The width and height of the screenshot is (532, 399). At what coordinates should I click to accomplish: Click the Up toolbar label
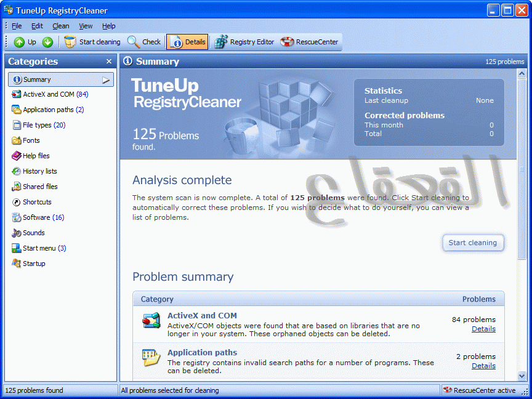pos(32,42)
